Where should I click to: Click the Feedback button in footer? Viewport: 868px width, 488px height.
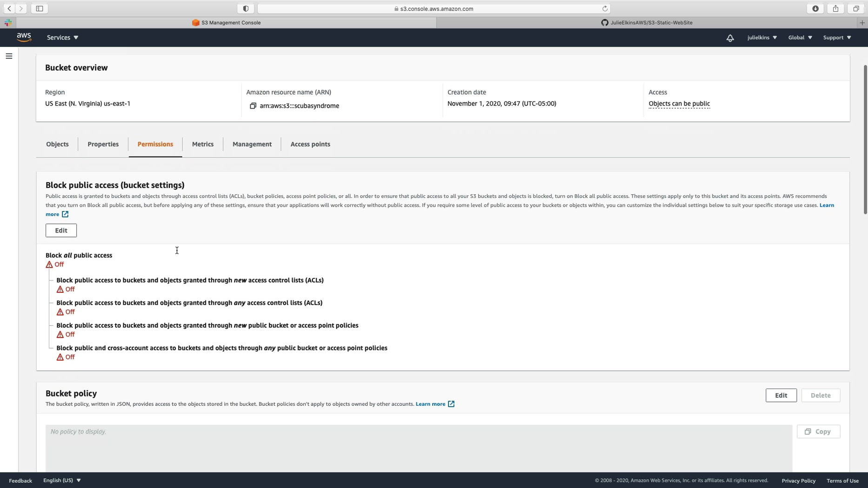(x=20, y=481)
